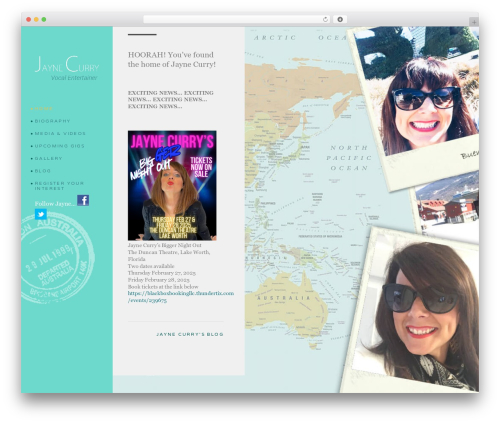Open Jayne's Twitter bird icon
Image resolution: width=500 pixels, height=423 pixels.
(x=41, y=214)
